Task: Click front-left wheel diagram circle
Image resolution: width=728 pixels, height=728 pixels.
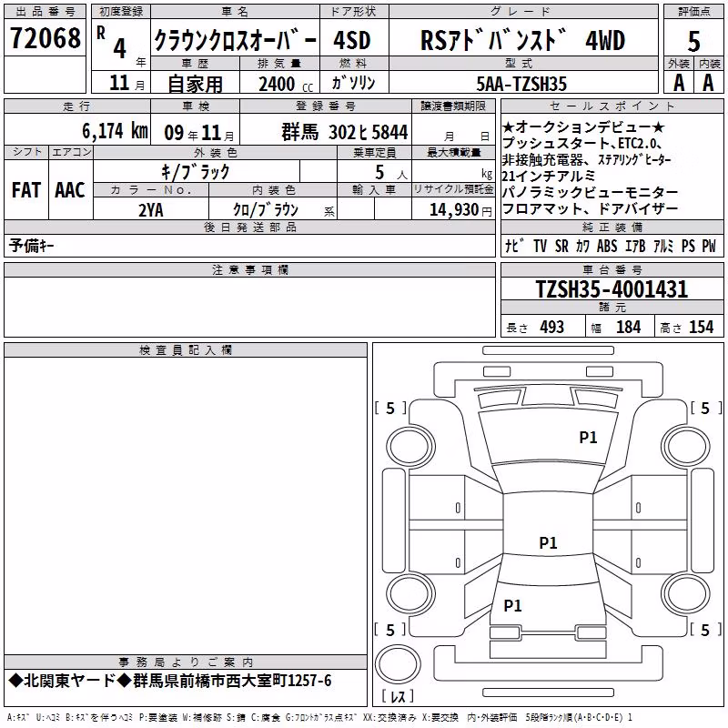Action: click(x=409, y=447)
